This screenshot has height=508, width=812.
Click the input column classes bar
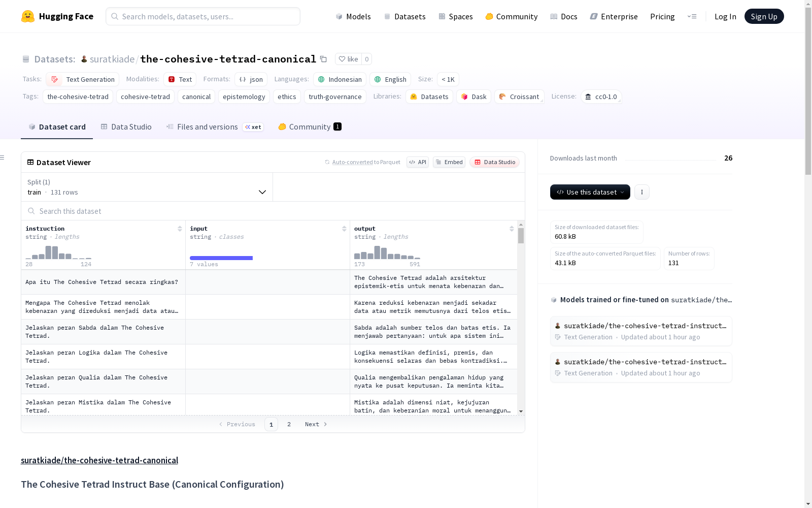[x=221, y=258]
